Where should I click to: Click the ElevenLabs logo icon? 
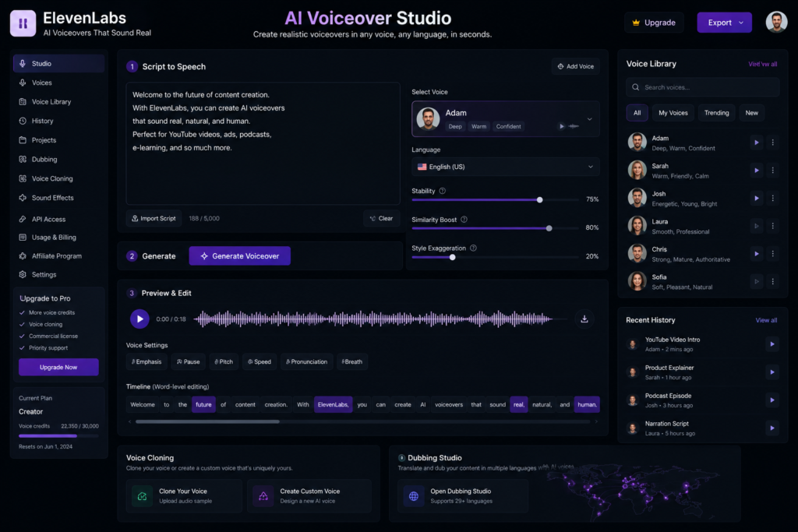pos(23,23)
